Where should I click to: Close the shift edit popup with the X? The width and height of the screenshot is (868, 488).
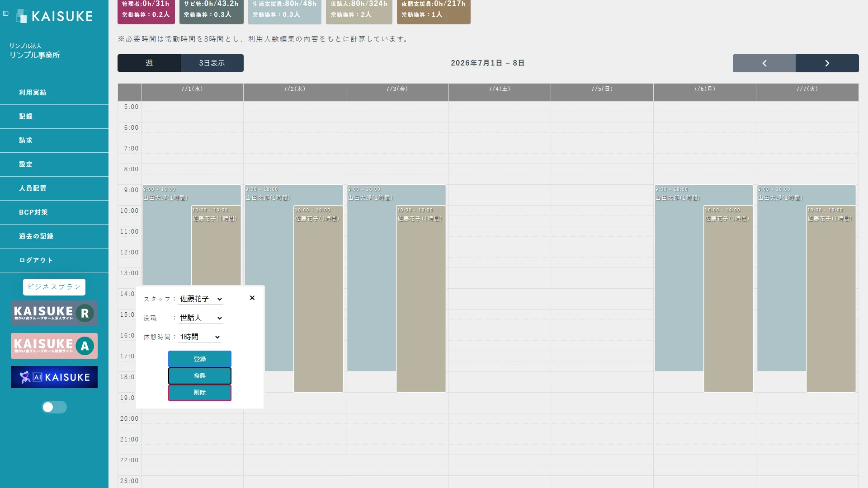click(x=252, y=298)
